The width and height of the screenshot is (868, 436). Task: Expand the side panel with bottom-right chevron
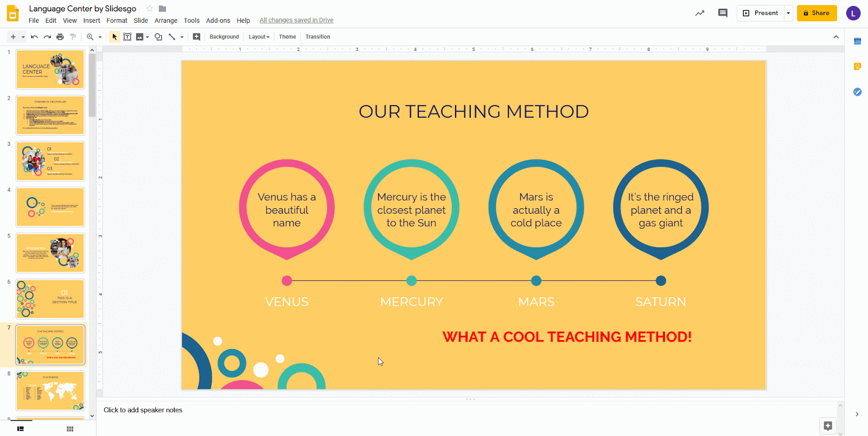[857, 414]
